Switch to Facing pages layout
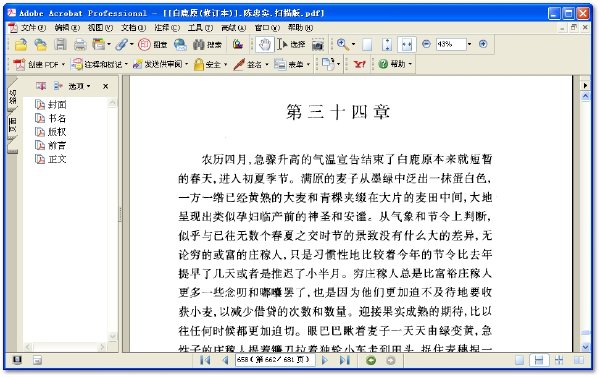 579,360
